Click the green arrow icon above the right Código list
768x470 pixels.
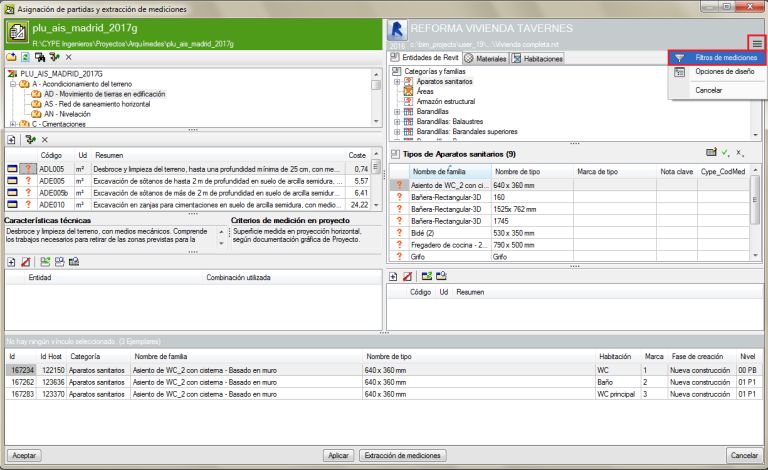point(427,276)
